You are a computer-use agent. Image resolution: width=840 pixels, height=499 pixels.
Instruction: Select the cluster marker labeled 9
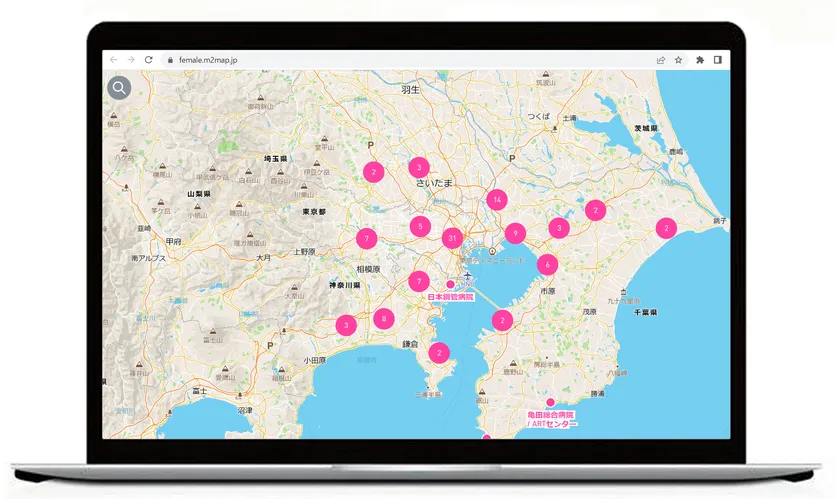click(515, 233)
